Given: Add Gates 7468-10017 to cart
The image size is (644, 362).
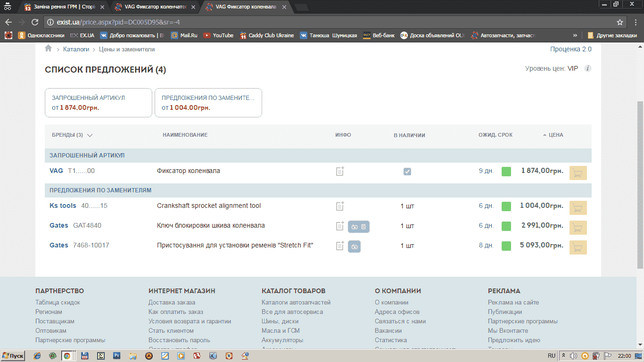Looking at the screenshot, I should [578, 247].
